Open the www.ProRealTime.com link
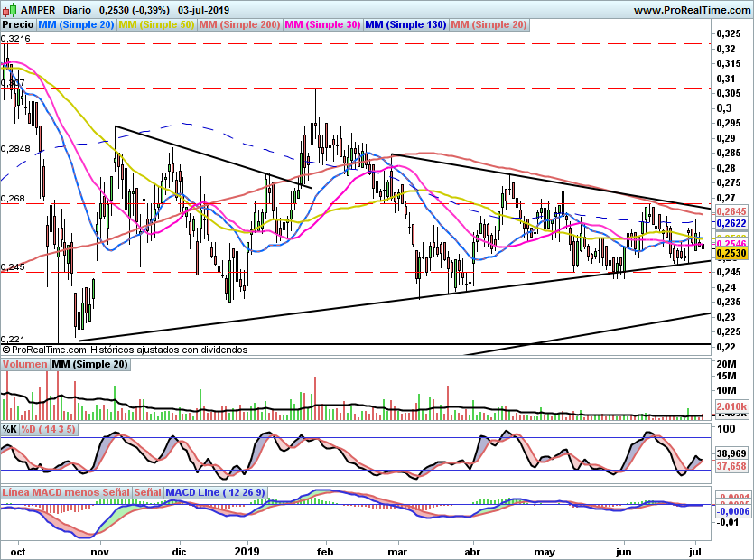Viewport: 754px width, 560px height. (x=690, y=9)
